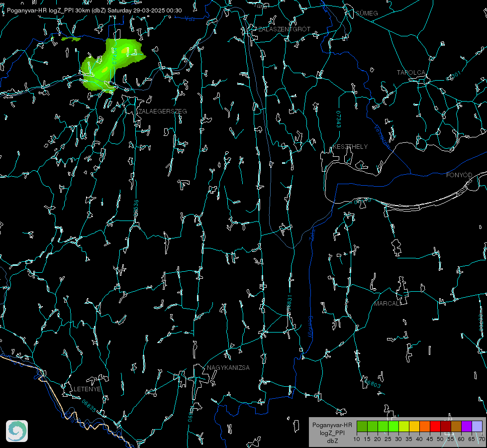This screenshot has height=448, width=487.
Task: Click the legend scale value 10
Action: tap(357, 440)
